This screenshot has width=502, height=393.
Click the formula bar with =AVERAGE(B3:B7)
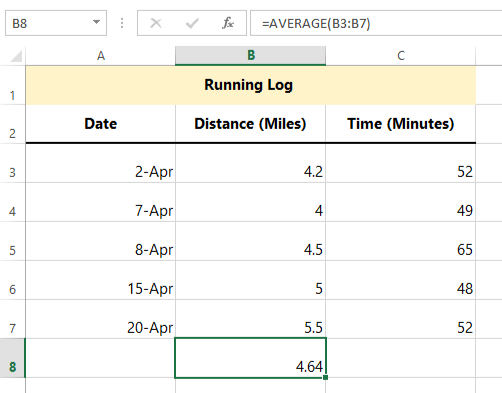point(376,23)
